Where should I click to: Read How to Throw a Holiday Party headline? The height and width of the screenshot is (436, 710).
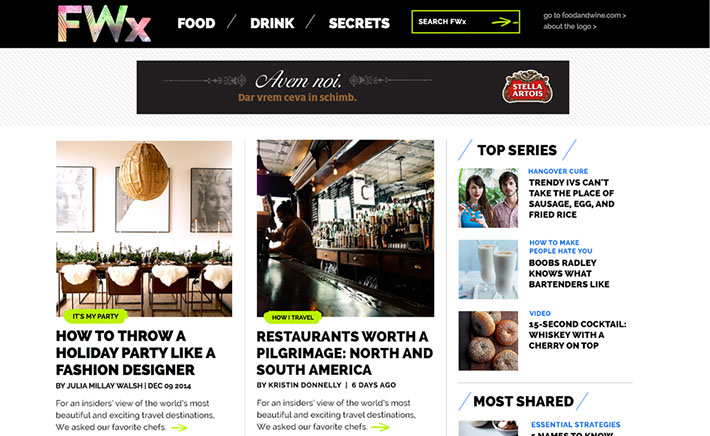[x=135, y=353]
